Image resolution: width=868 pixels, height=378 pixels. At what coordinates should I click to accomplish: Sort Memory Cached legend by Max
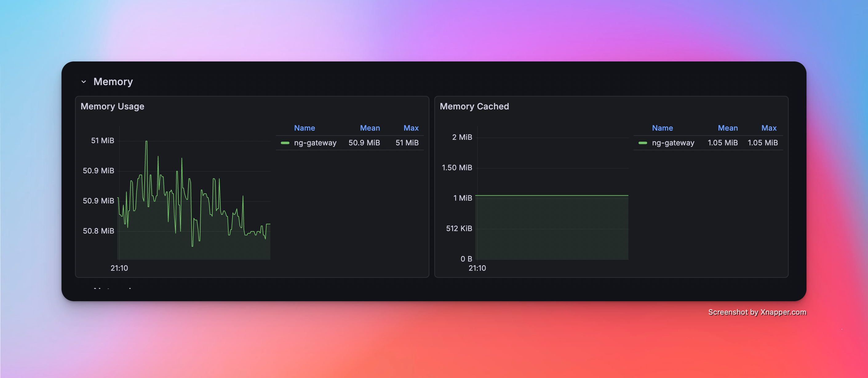pos(769,128)
